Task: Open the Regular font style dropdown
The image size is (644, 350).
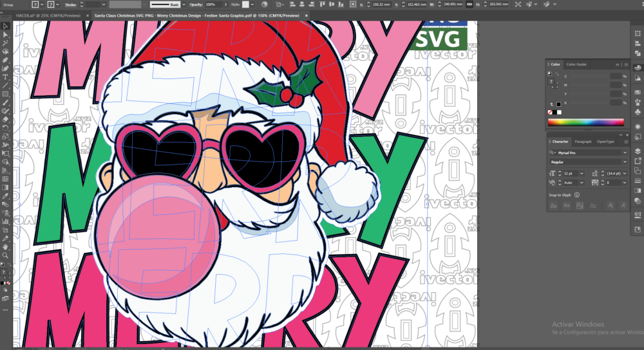Action: click(625, 162)
